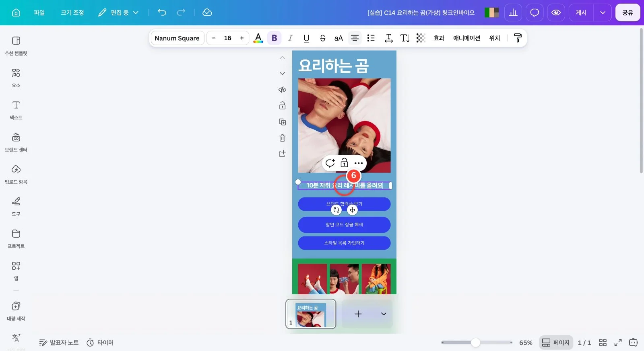644x351 pixels.
Task: Redo the last action
Action: click(x=181, y=12)
